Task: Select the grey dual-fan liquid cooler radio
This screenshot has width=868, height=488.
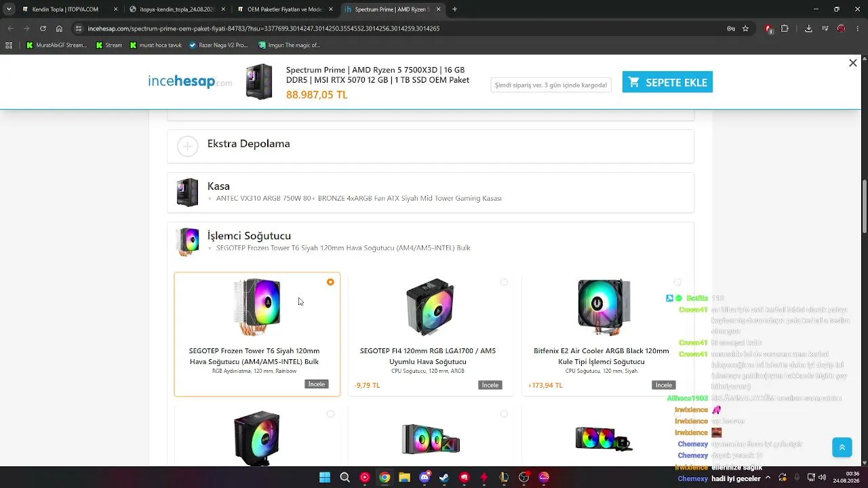Action: pos(504,414)
